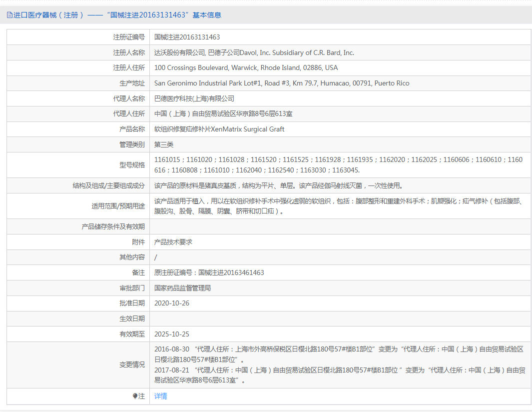Select attachment value 产品技术要求
The height and width of the screenshot is (412, 532).
[173, 242]
